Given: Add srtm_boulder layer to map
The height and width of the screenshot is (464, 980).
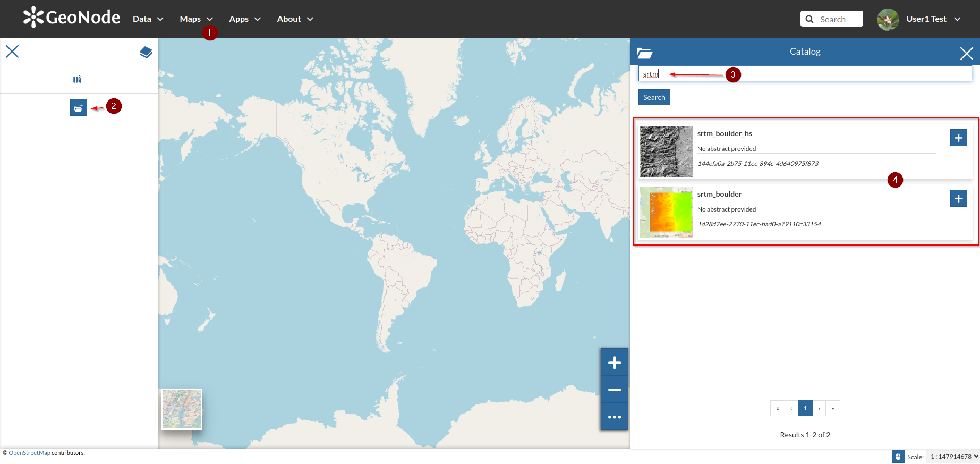Looking at the screenshot, I should [x=959, y=198].
